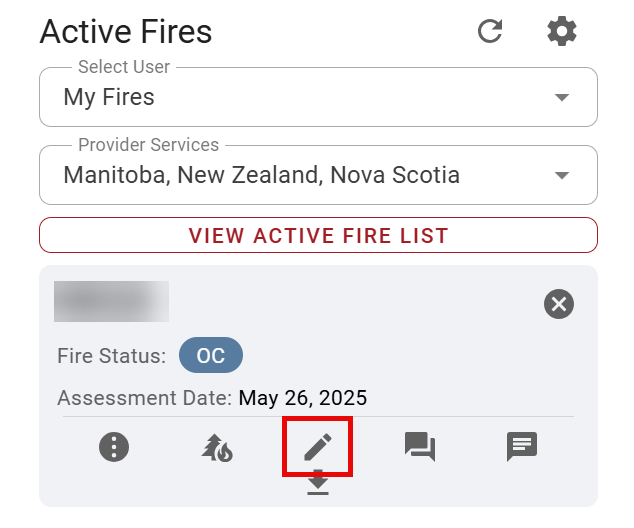Click the blurred fire name on the card

[111, 301]
